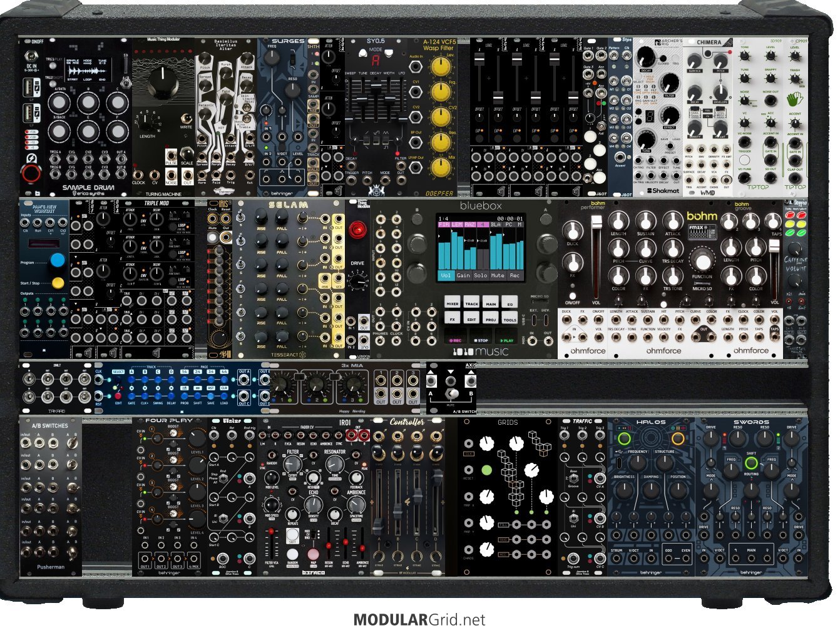Flip the Skin Liquid Metal switch on Basimilus
The height and width of the screenshot is (633, 840).
point(247,108)
